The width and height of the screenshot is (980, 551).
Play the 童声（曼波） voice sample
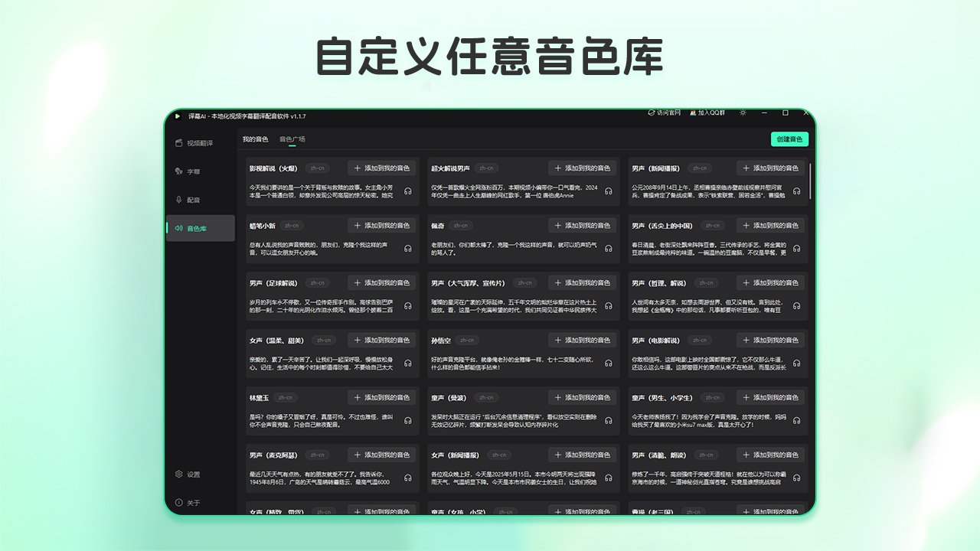pyautogui.click(x=609, y=421)
